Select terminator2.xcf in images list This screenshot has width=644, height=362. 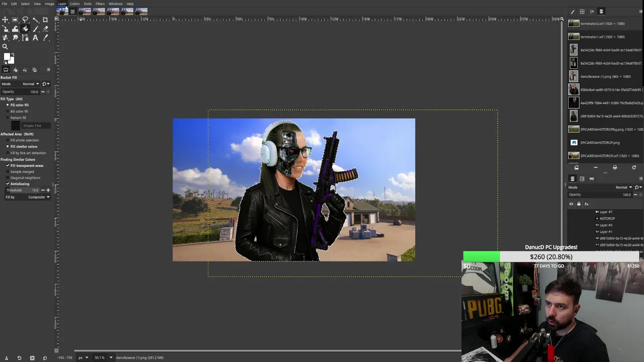click(605, 24)
